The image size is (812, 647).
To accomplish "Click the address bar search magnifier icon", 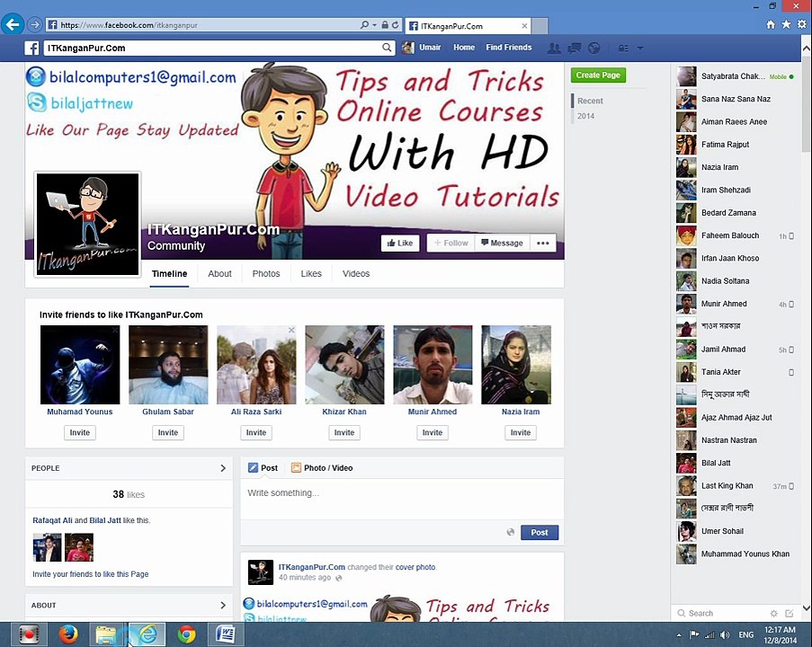I will 364,25.
